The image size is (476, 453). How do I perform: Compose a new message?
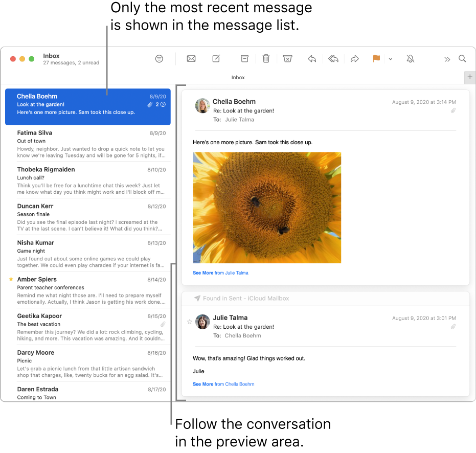[216, 59]
